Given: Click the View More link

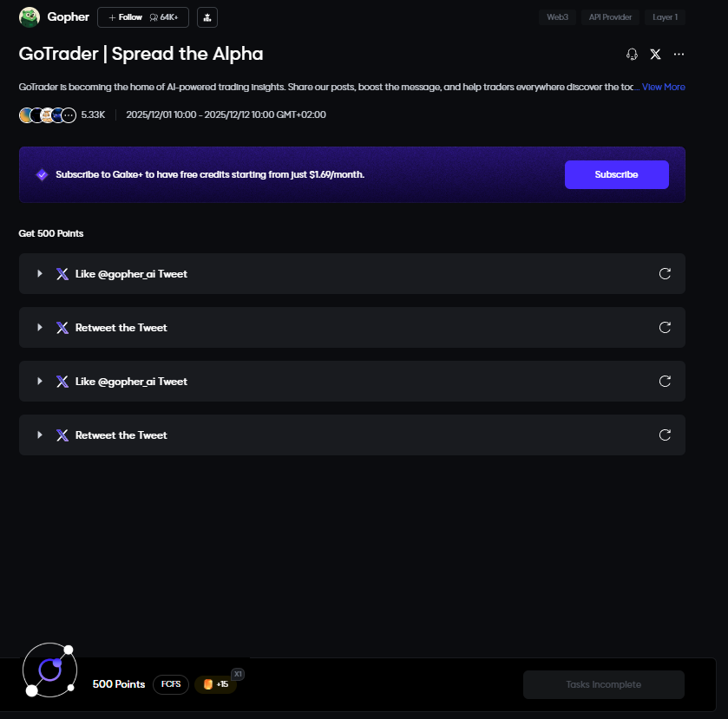Looking at the screenshot, I should pyautogui.click(x=663, y=87).
